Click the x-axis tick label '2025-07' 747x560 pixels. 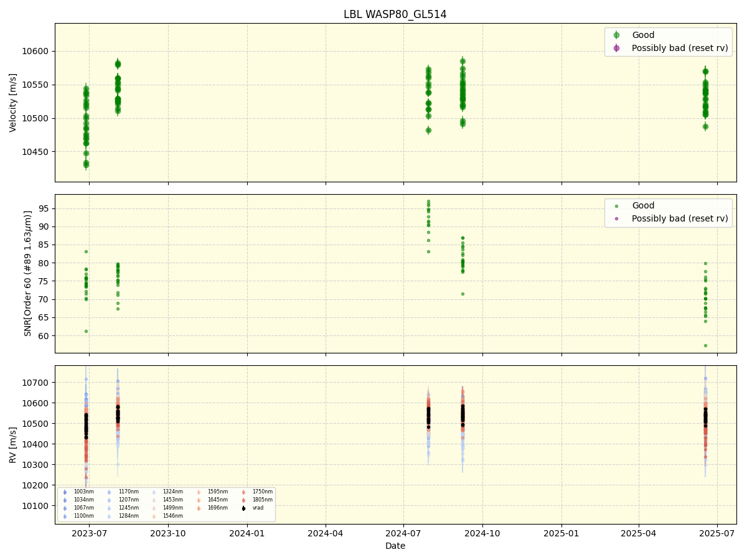(x=717, y=533)
